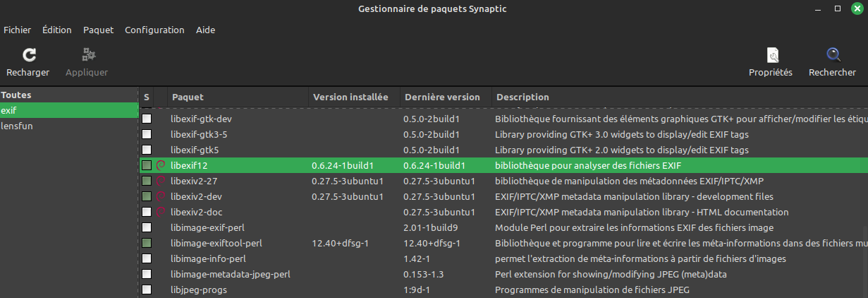Toggle the status checkbox for libexif-gtk-dev

147,119
